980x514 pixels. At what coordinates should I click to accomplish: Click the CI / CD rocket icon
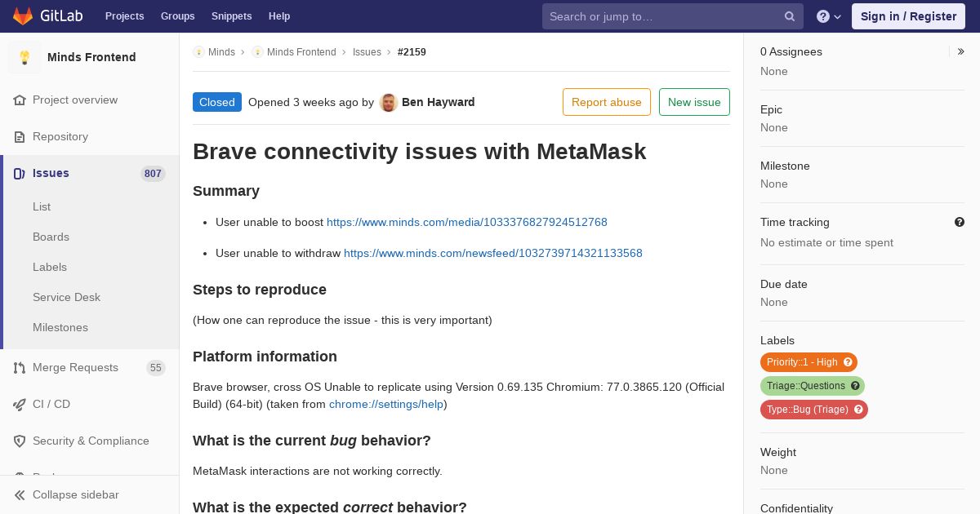(x=20, y=405)
